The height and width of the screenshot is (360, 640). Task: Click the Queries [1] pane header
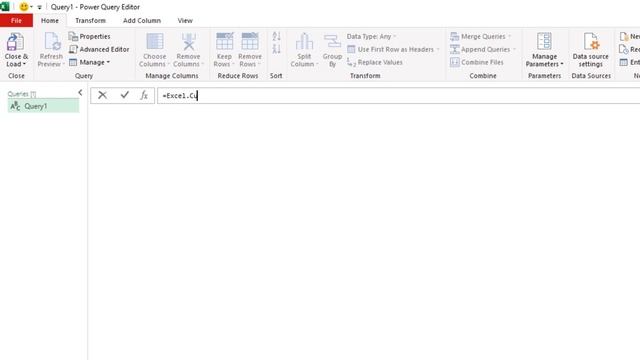coord(22,94)
